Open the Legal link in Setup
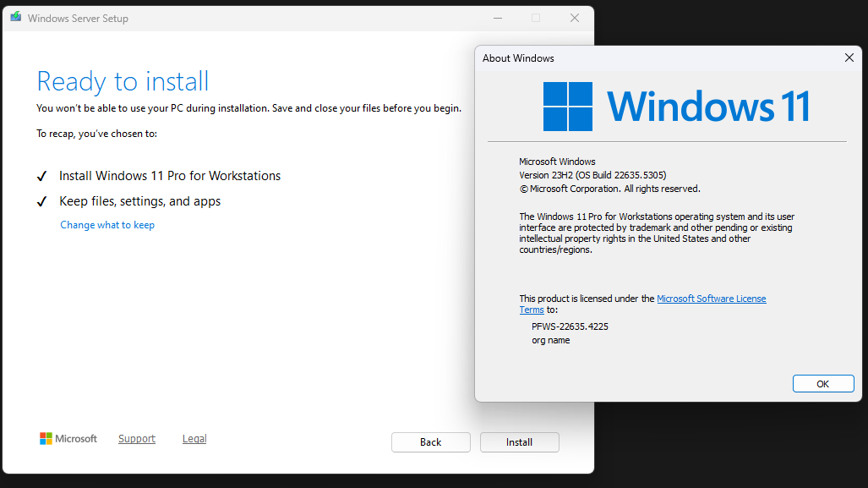Screen dimensions: 868x488 (x=194, y=439)
